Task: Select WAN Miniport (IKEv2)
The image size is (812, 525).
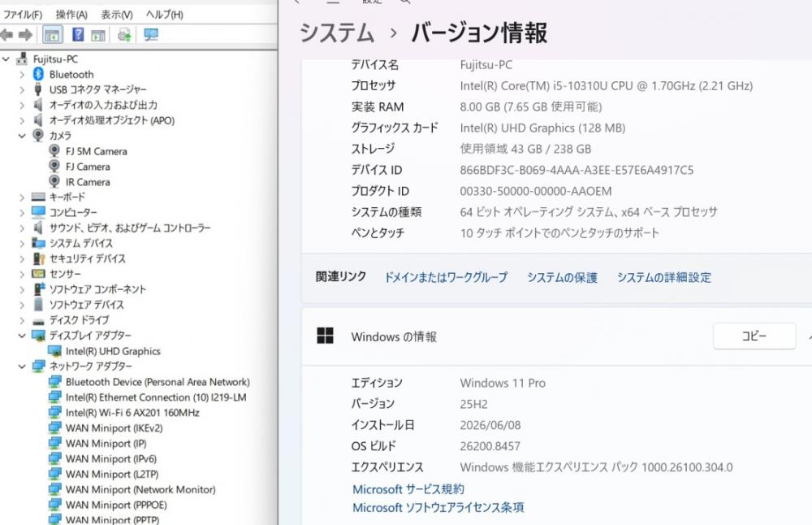Action: coord(114,428)
